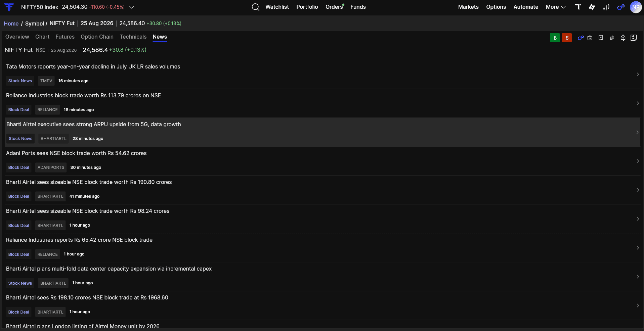Open the Options menu item
Image resolution: width=644 pixels, height=331 pixels.
pos(496,7)
